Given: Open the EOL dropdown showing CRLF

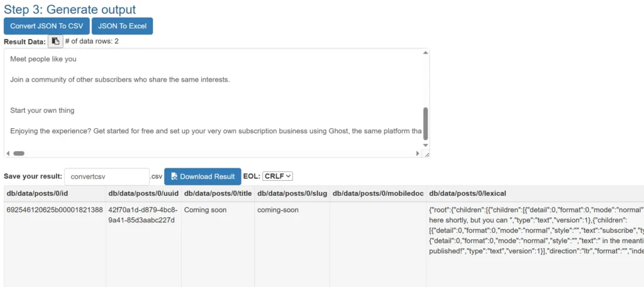Looking at the screenshot, I should (x=277, y=176).
